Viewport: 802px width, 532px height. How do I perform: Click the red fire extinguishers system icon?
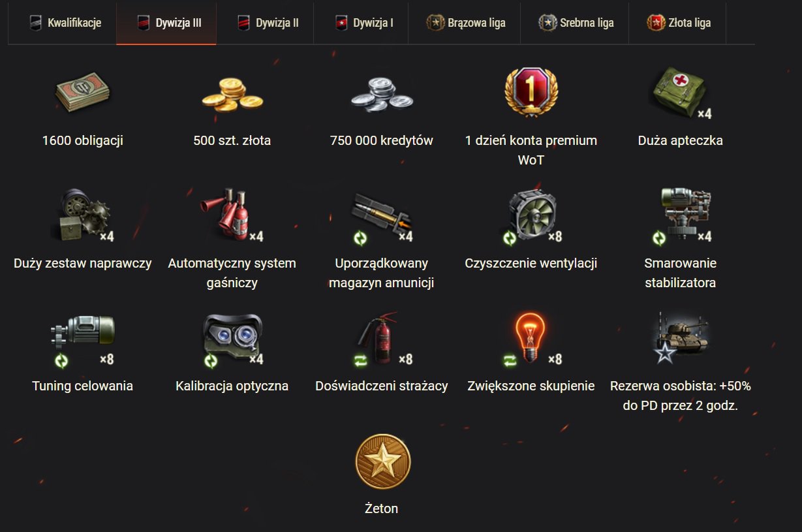coord(230,215)
